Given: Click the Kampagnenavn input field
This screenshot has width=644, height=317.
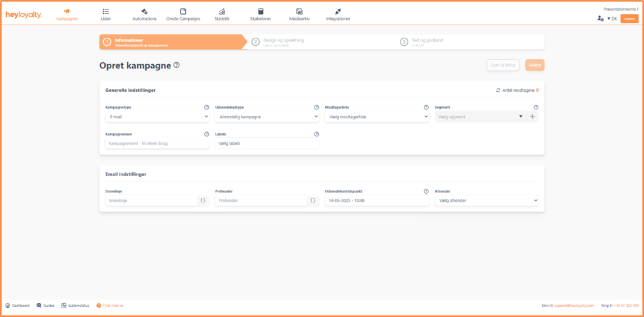Looking at the screenshot, I should pyautogui.click(x=157, y=143).
